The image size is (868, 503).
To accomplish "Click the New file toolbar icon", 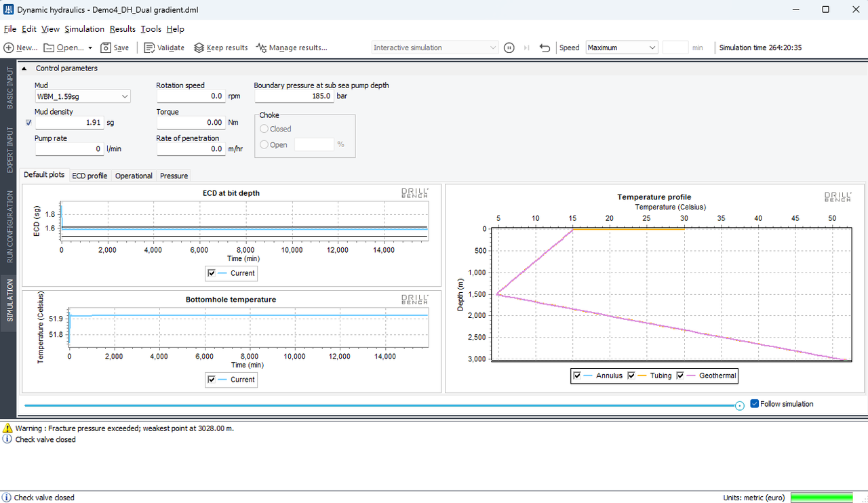I will [x=9, y=47].
